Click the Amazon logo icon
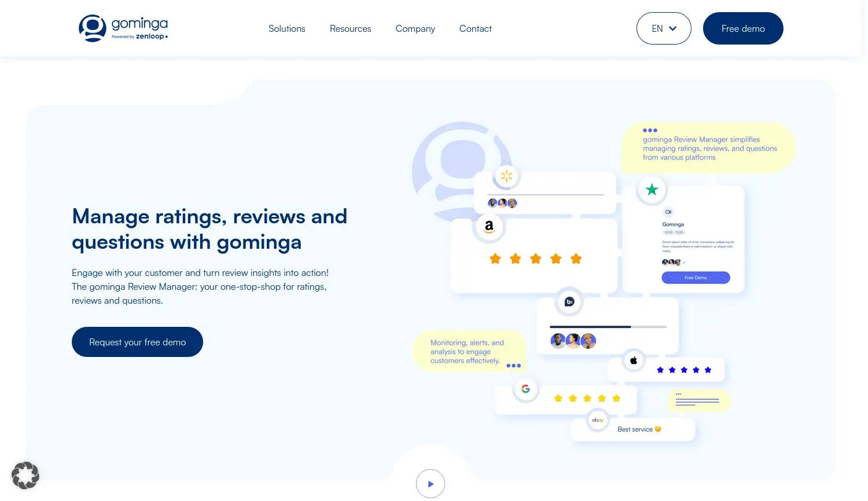 coord(489,227)
